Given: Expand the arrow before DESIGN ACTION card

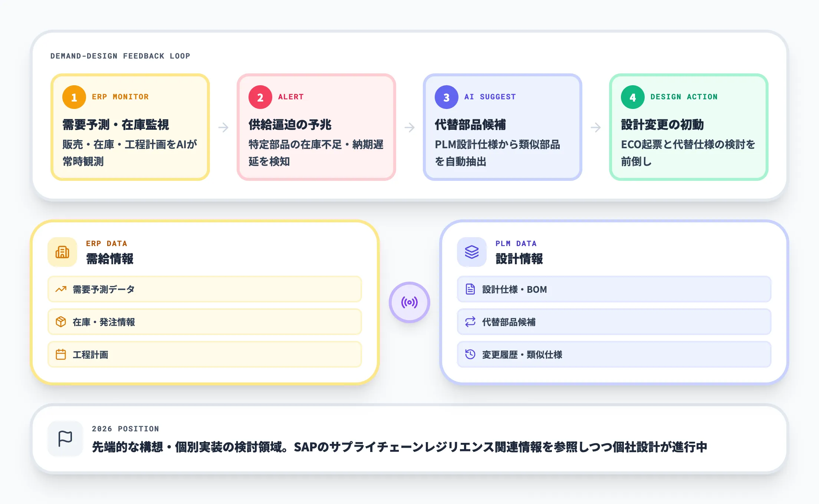Looking at the screenshot, I should tap(596, 127).
